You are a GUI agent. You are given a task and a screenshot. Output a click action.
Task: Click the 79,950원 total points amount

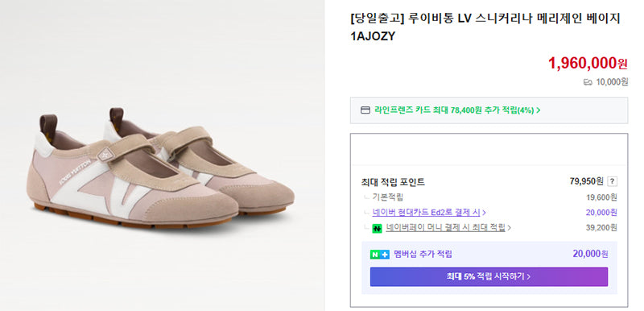coord(587,181)
